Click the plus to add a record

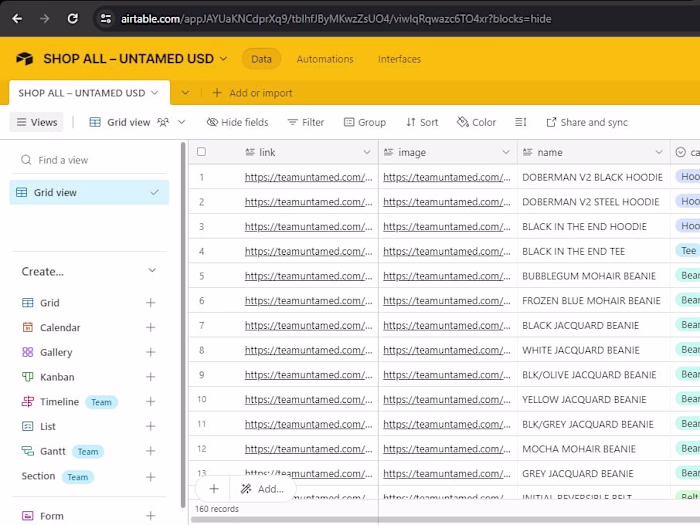coord(214,489)
